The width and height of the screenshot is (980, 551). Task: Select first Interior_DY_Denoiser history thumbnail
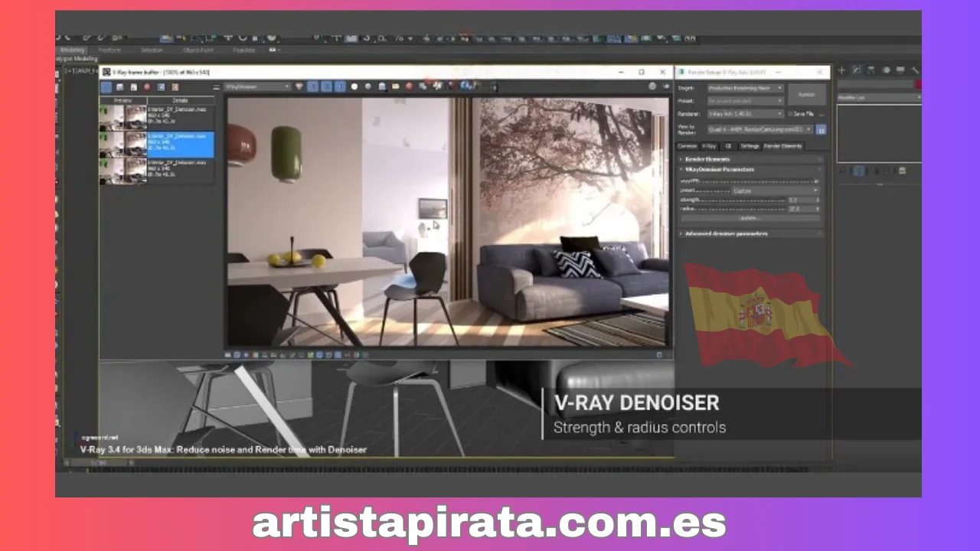tap(123, 118)
